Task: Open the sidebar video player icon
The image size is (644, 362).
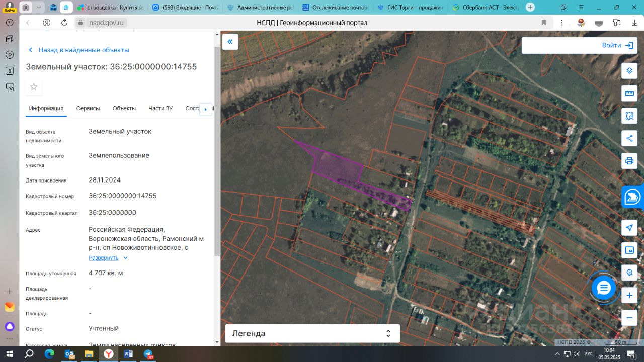Action: [x=10, y=55]
